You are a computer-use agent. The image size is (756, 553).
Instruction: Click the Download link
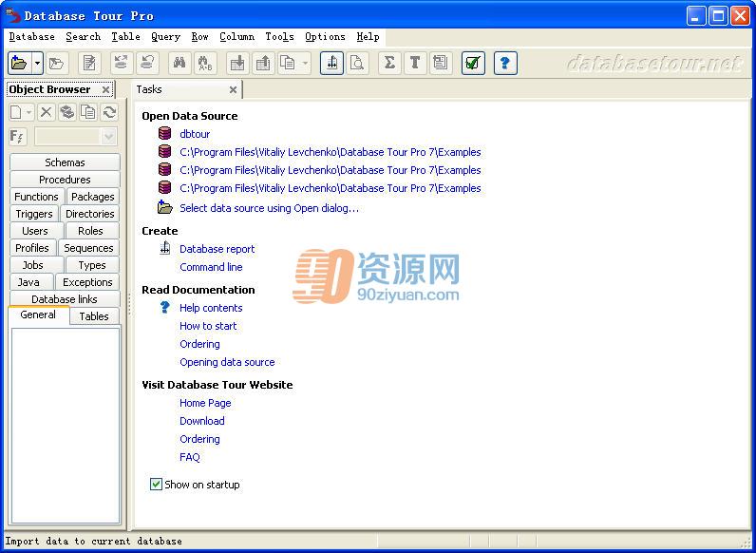point(202,421)
